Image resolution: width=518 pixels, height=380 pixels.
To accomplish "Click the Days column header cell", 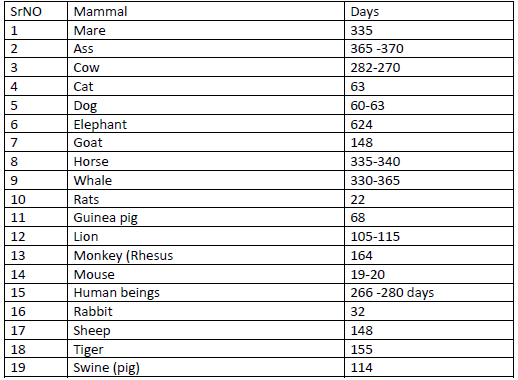I will [x=429, y=11].
